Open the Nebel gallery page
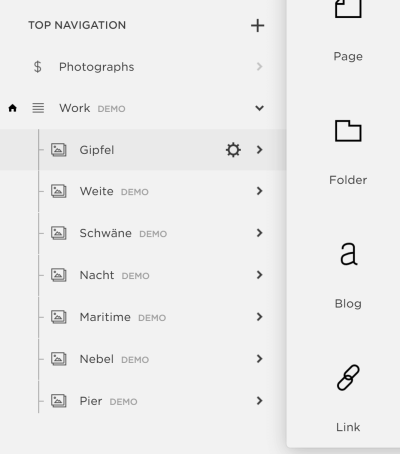 tap(143, 359)
